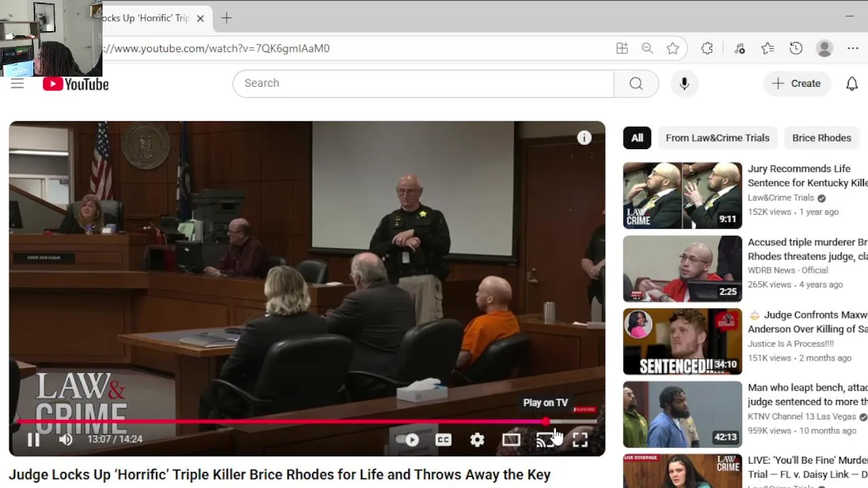
Task: Minimize the browser window
Action: [x=850, y=16]
